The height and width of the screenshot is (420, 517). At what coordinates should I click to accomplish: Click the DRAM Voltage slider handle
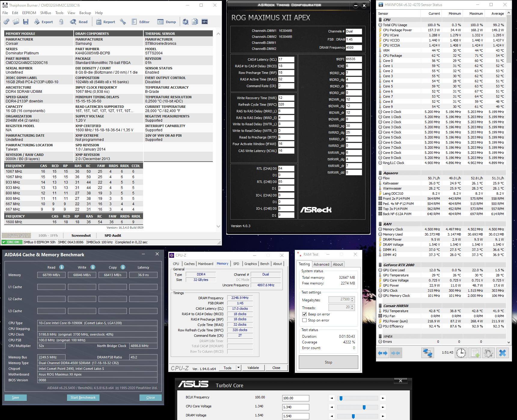[353, 416]
